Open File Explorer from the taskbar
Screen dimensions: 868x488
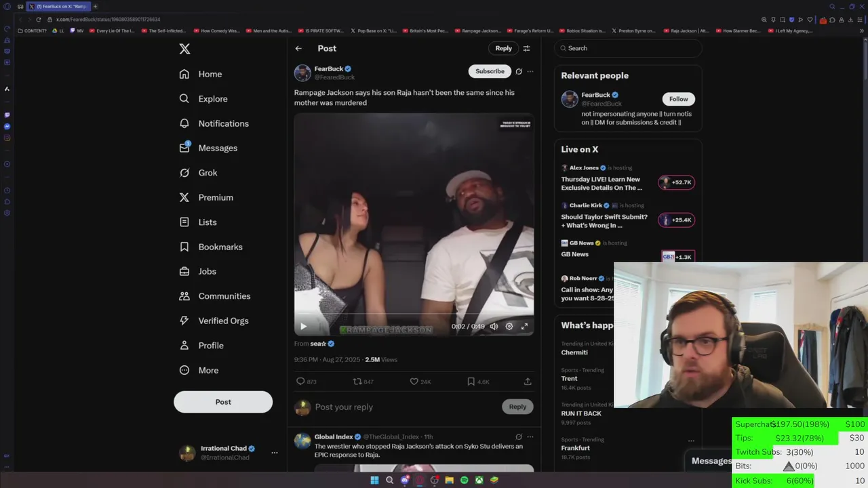coord(449,480)
